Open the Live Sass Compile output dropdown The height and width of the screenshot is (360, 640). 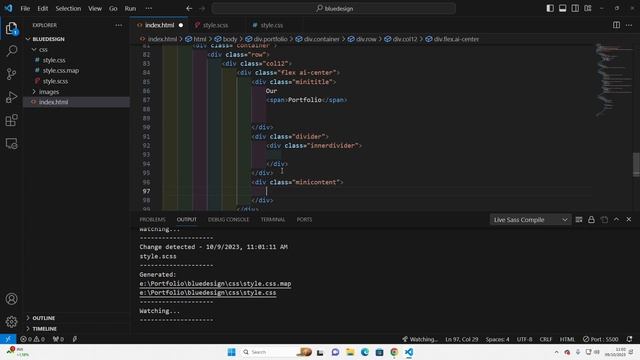point(530,220)
